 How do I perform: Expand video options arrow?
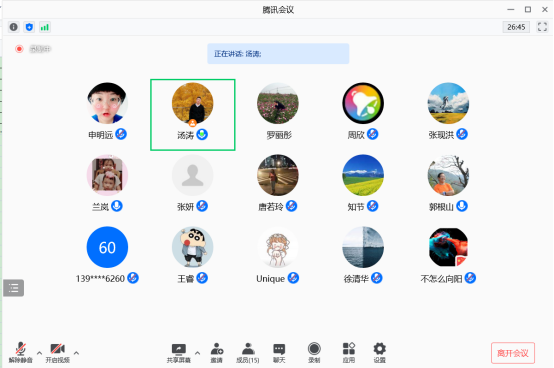(76, 353)
